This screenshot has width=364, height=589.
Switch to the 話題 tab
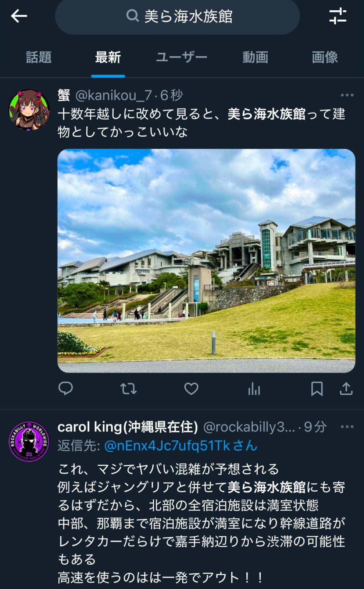[39, 57]
